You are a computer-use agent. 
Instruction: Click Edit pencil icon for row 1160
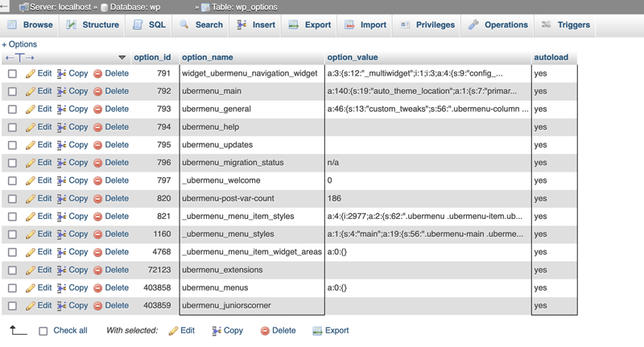31,234
